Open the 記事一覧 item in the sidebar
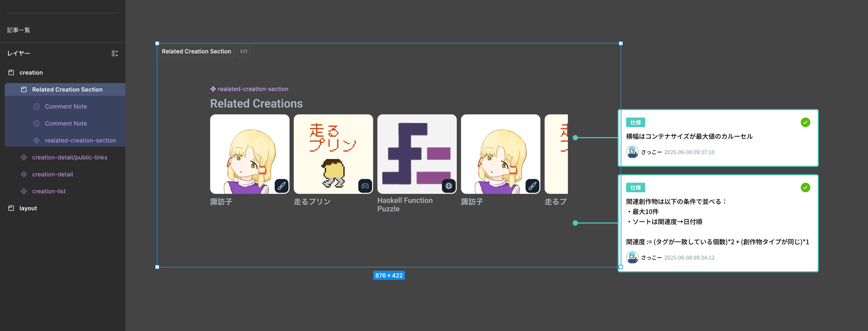 (x=19, y=30)
